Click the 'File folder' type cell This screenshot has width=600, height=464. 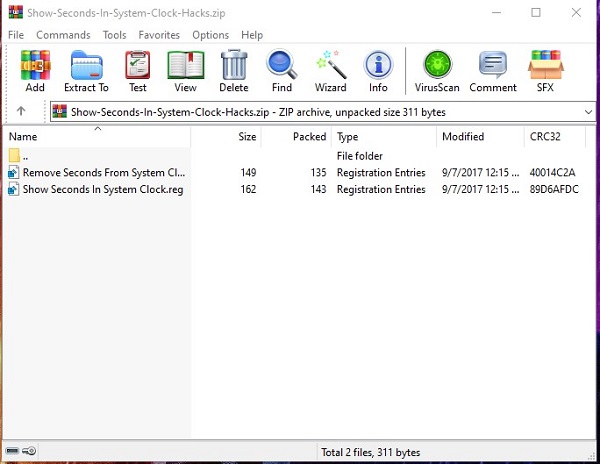(x=360, y=156)
